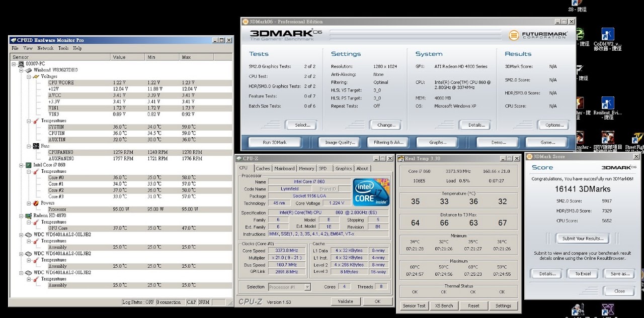
Task: Click the Futuremark Corporation logo
Action: click(x=538, y=35)
